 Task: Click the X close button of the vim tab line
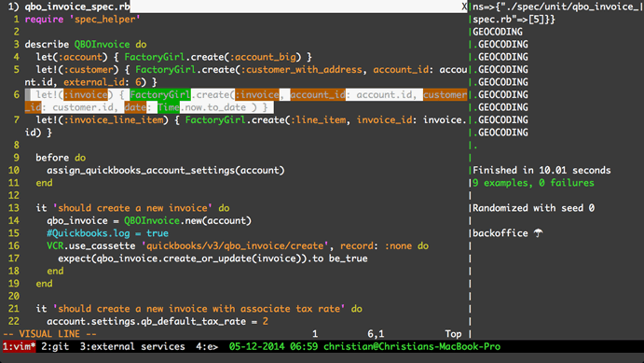(x=464, y=7)
